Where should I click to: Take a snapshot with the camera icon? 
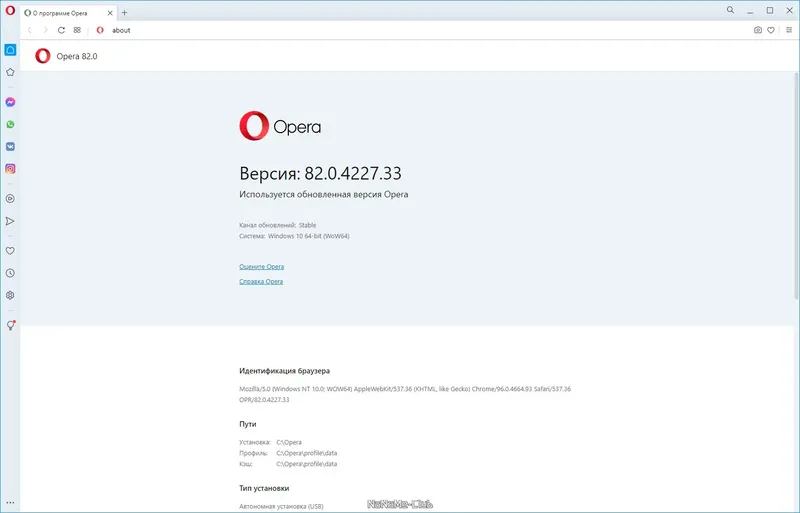[758, 30]
